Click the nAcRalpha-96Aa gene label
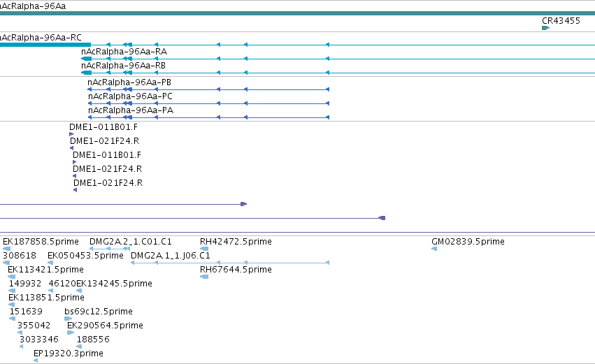 click(33, 6)
